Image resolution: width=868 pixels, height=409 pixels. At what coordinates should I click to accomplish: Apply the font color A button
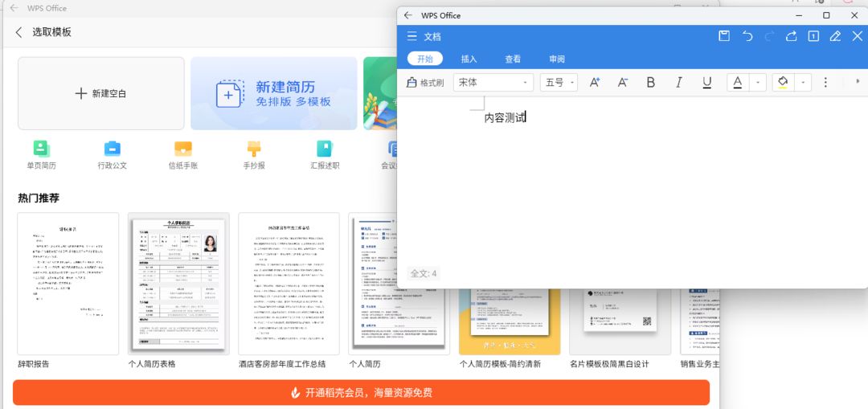point(737,83)
